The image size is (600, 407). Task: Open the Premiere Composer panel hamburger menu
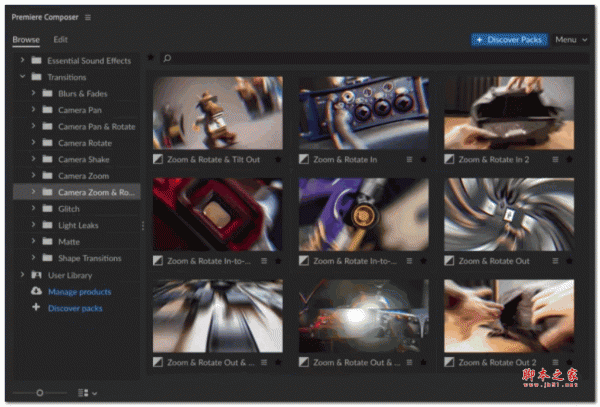point(88,18)
